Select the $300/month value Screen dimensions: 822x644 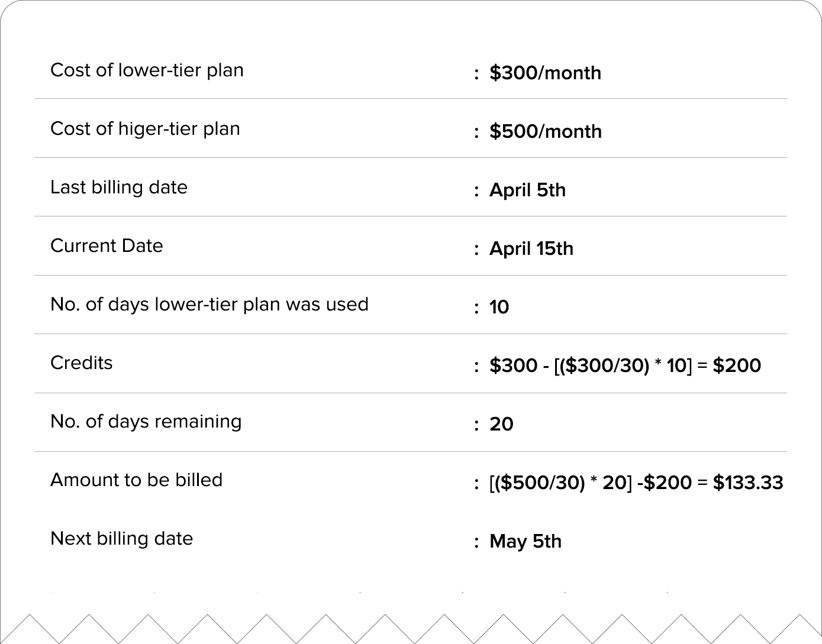pyautogui.click(x=545, y=73)
